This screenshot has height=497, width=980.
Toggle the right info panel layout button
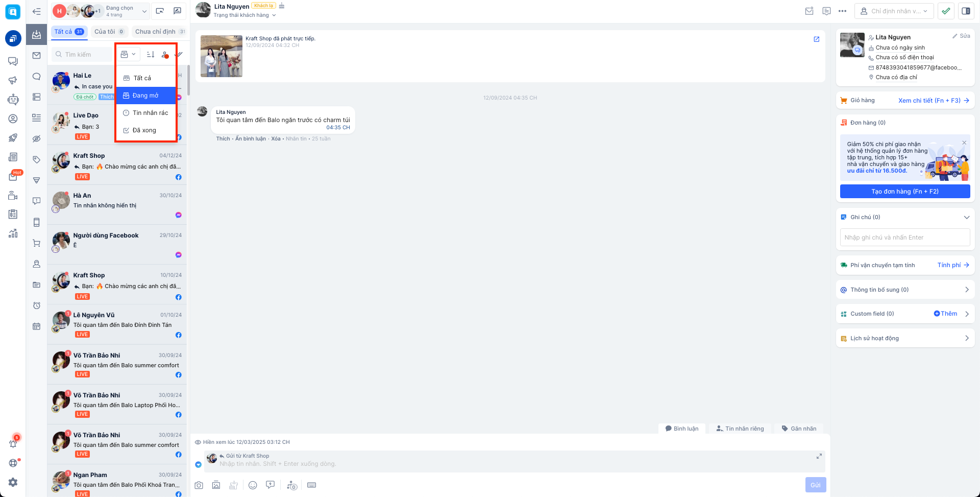[966, 11]
